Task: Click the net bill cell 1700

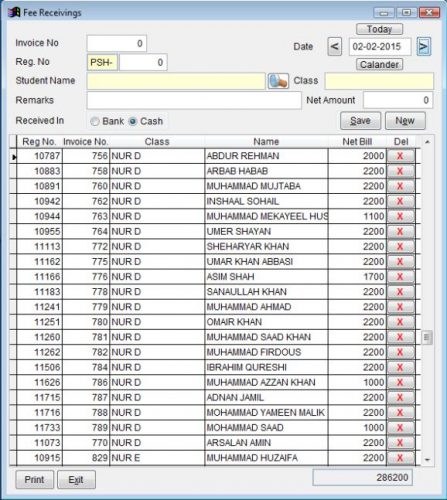Action: coord(357,277)
